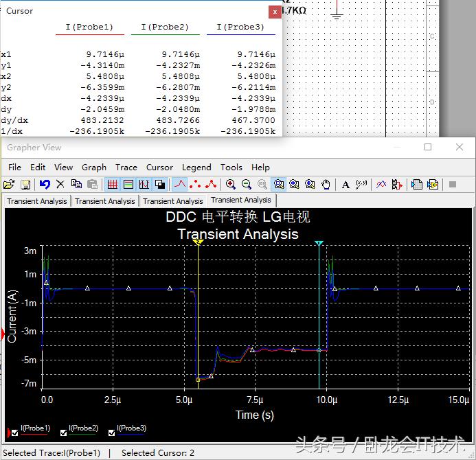Toggle the Show Grid toolbar button
This screenshot has height=460, width=476.
[113, 184]
